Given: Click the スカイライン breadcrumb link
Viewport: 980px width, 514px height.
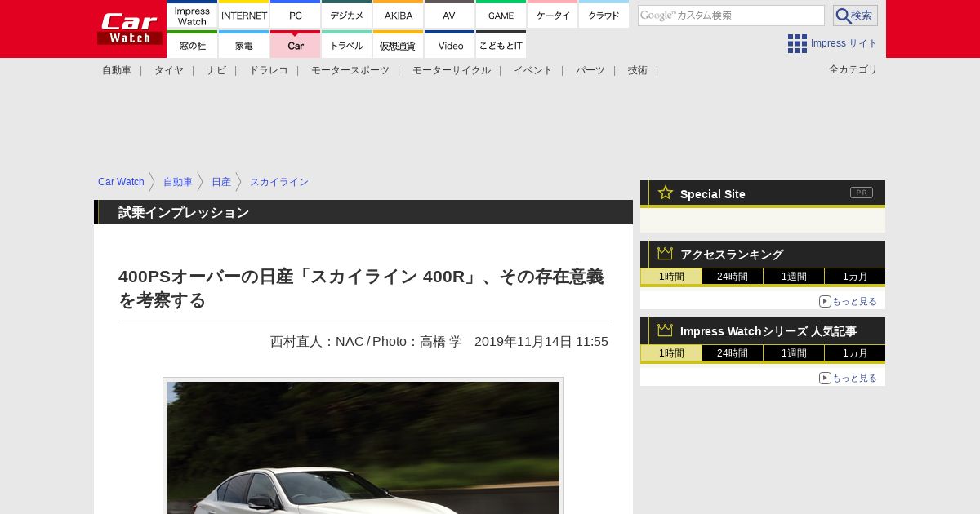Looking at the screenshot, I should point(279,182).
